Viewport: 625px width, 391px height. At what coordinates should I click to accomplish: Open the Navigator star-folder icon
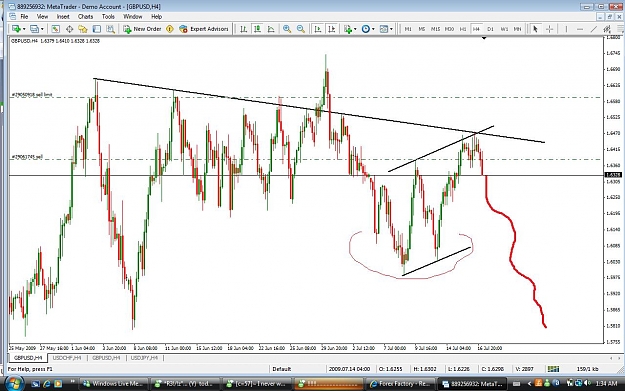[x=83, y=29]
